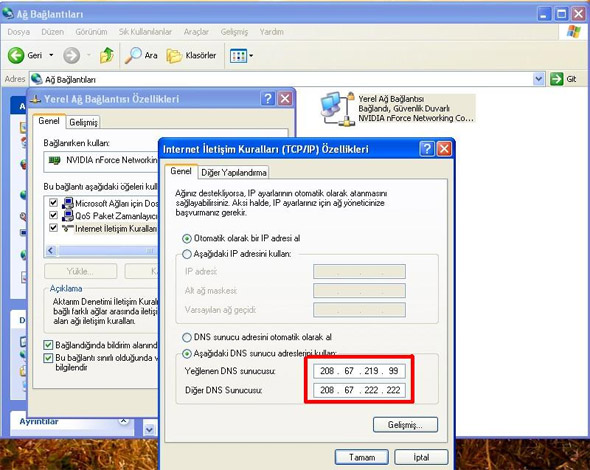Click the TCP/IP dialog help question mark

[x=427, y=149]
